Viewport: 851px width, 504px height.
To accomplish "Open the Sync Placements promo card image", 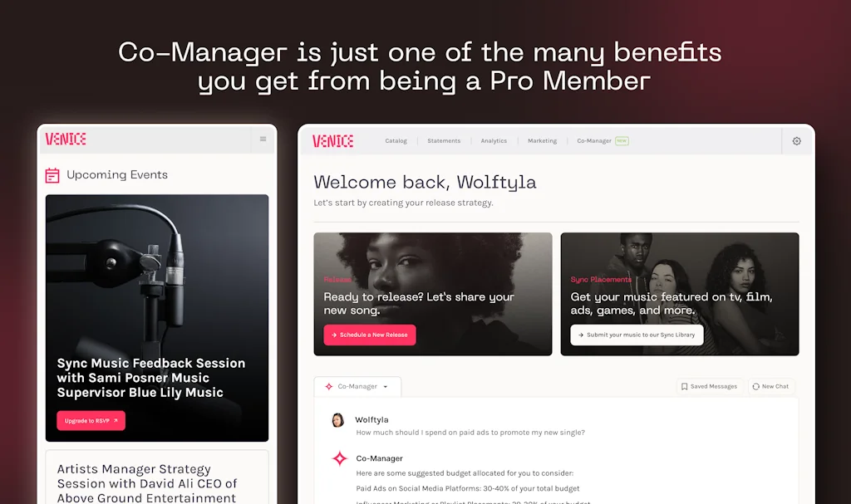I will [x=680, y=294].
